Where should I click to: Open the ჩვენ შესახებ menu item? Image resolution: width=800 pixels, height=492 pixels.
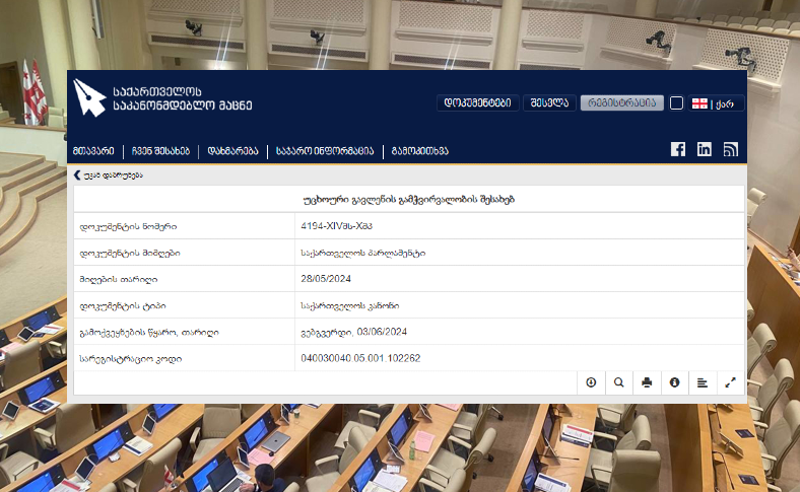click(x=161, y=151)
